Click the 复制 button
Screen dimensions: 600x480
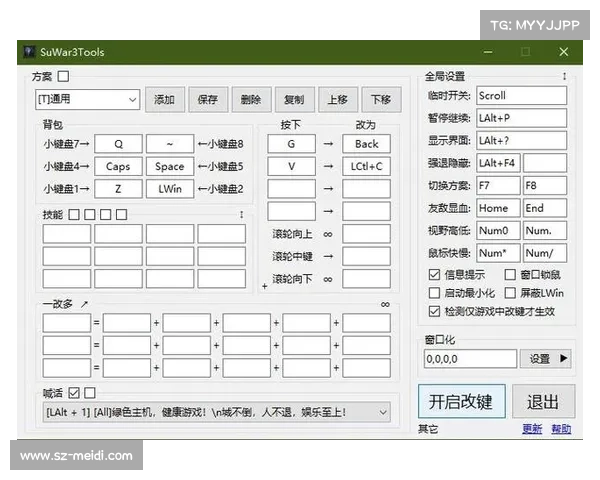pos(294,100)
